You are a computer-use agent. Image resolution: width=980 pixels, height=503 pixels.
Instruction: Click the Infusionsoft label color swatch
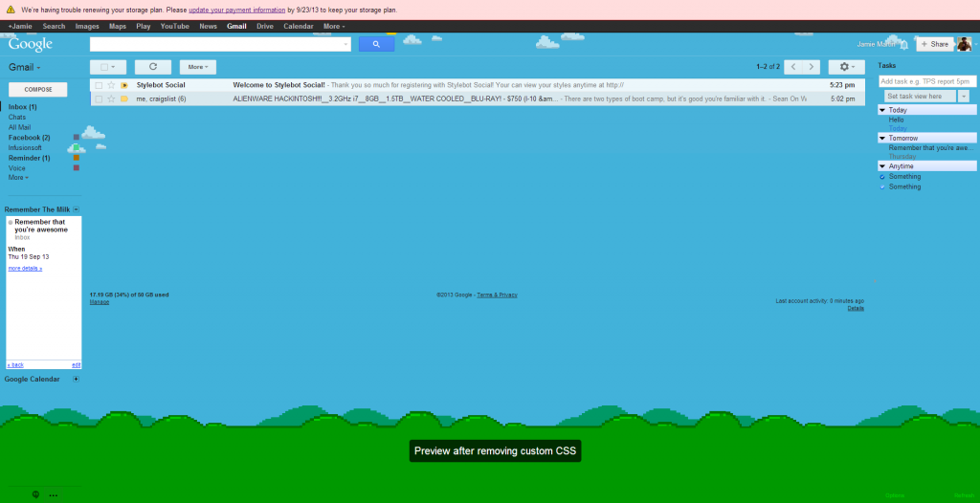(77, 147)
